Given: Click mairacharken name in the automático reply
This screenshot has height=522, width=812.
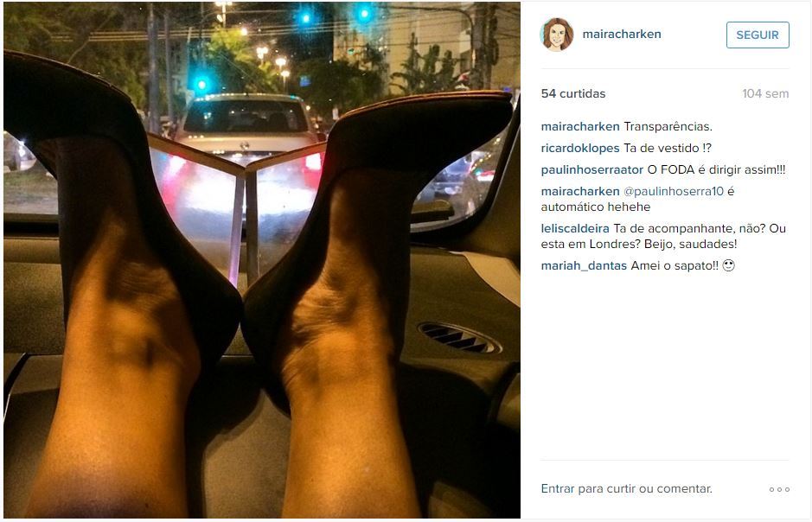Looking at the screenshot, I should click(580, 191).
